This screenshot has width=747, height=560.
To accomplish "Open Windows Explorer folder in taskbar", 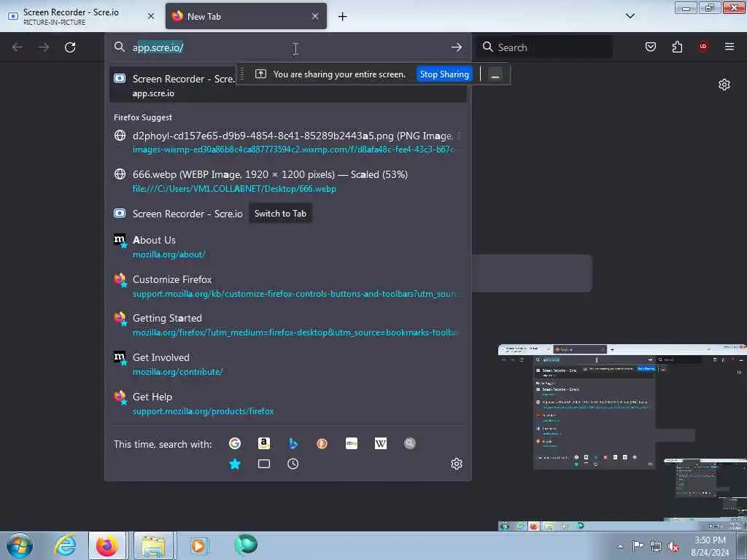I will point(153,545).
